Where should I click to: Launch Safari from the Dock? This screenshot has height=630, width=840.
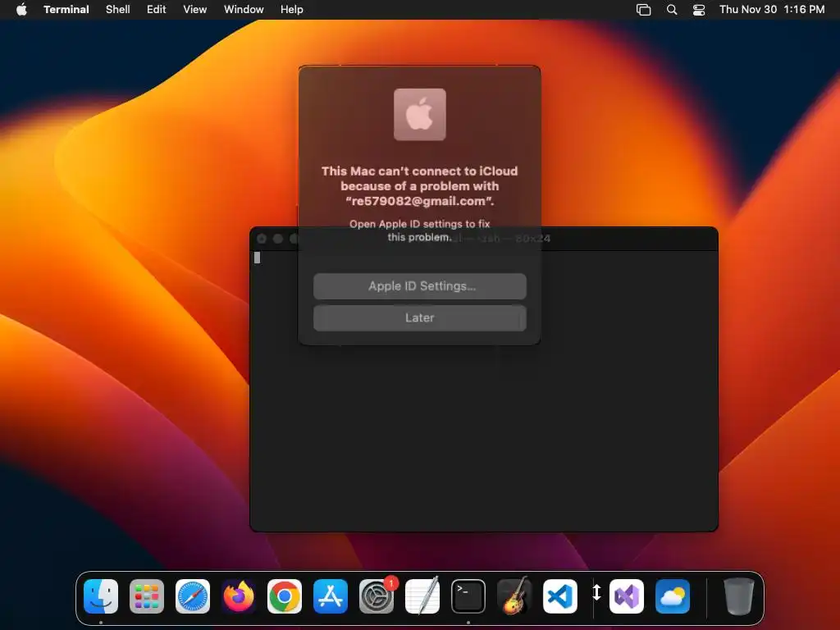click(x=193, y=596)
